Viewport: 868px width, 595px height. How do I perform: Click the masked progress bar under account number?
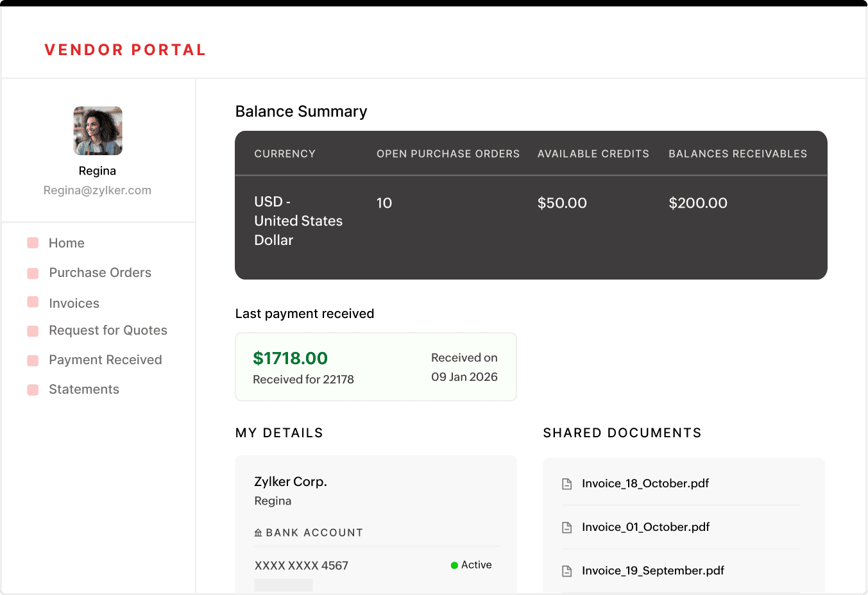coord(283,585)
